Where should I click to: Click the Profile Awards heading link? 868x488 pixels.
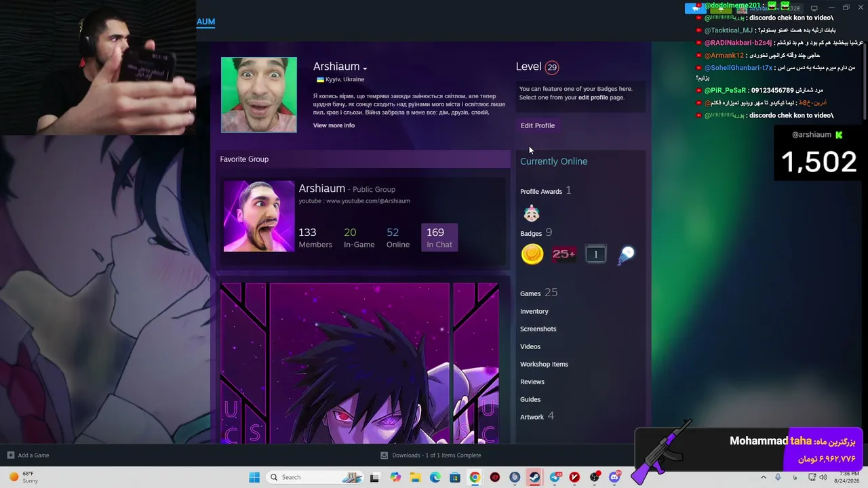pyautogui.click(x=541, y=191)
